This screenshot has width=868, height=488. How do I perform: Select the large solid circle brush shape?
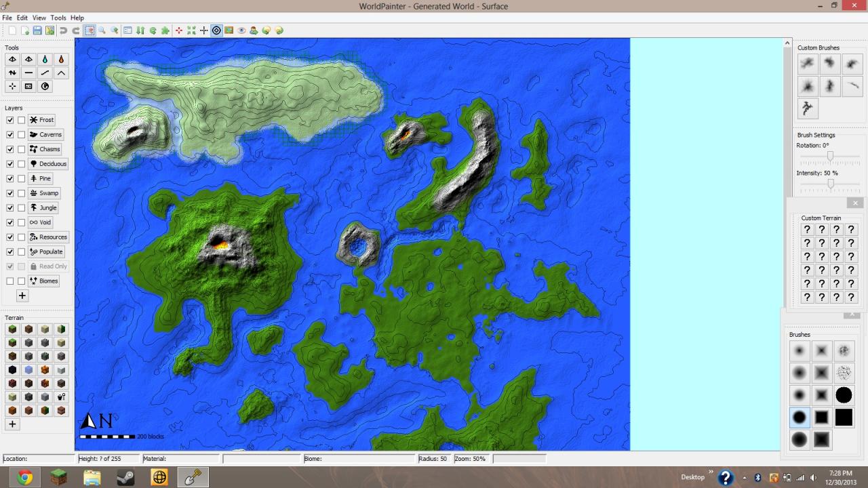(844, 395)
